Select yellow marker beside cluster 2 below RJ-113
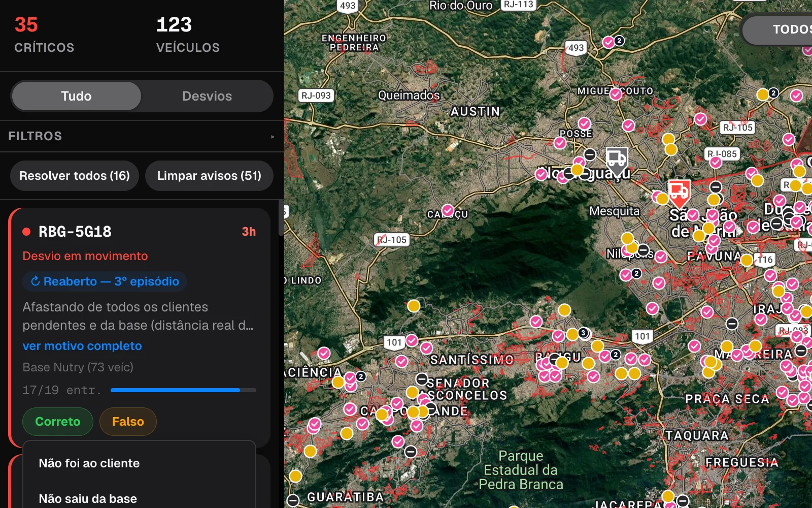 point(762,94)
